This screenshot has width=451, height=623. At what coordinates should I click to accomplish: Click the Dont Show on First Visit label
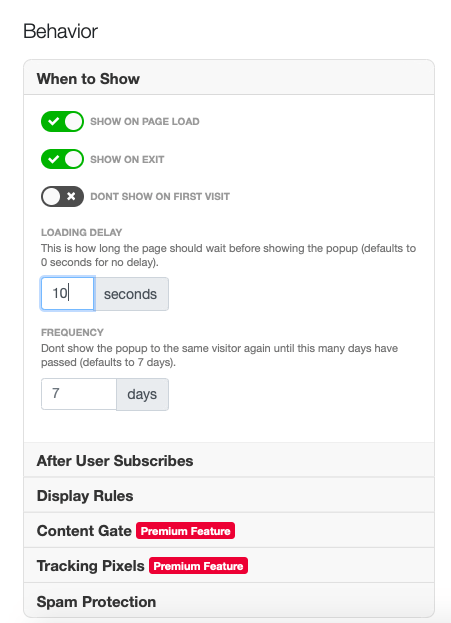point(160,197)
